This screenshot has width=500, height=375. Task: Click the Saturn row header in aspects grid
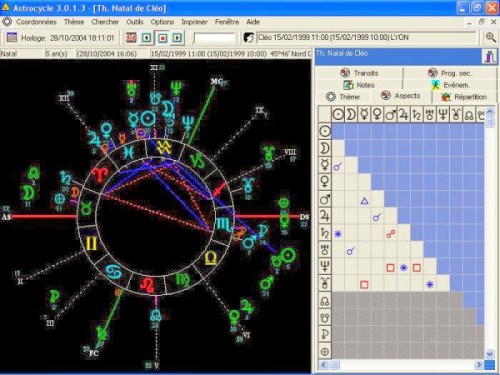tap(325, 233)
